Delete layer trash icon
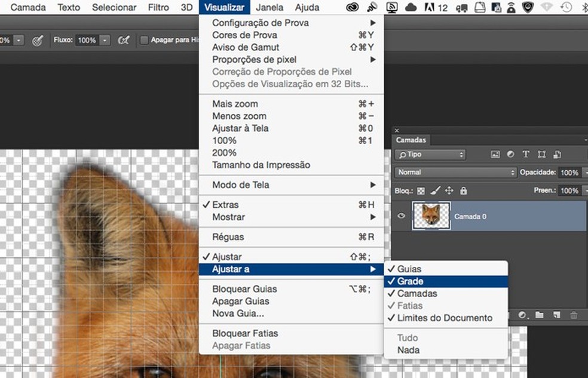 (574, 315)
